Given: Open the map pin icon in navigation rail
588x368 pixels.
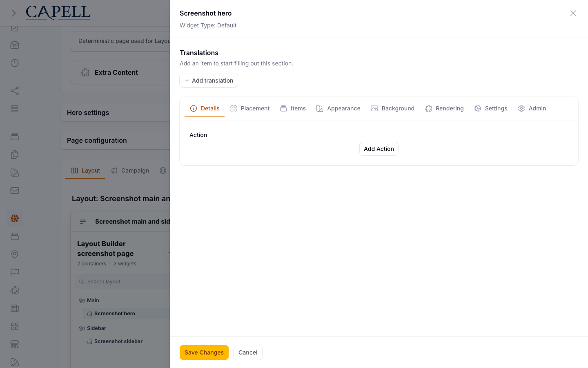Looking at the screenshot, I should [15, 254].
